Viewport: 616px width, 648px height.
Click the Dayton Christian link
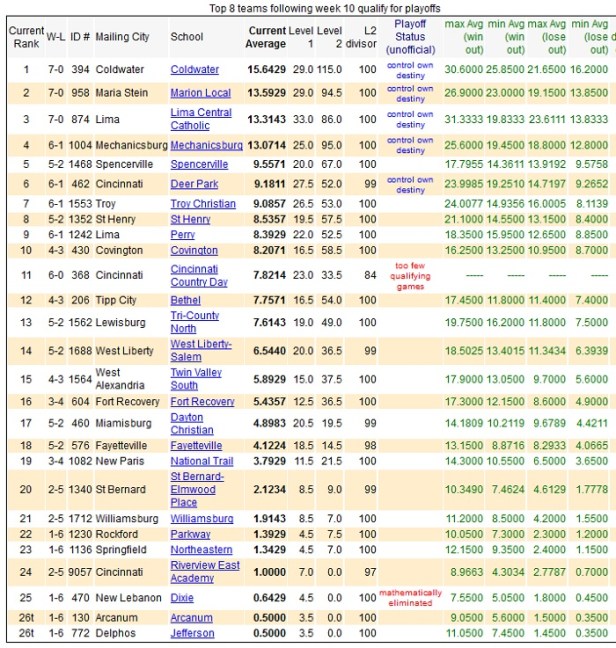(192, 423)
